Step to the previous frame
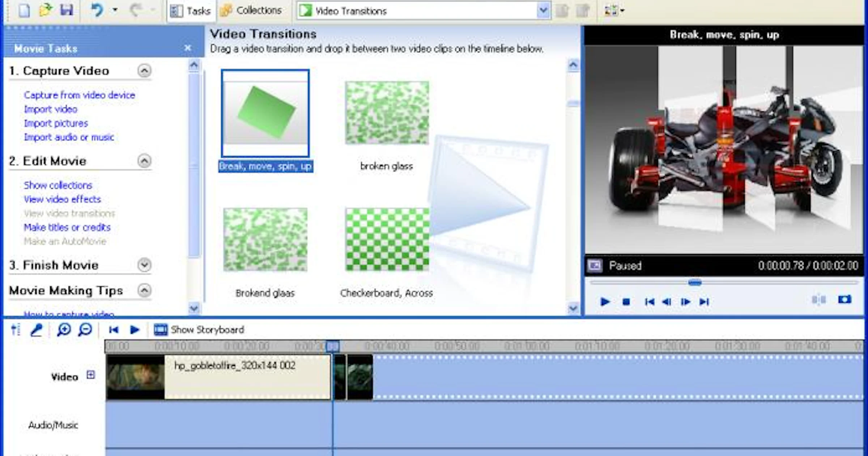This screenshot has width=868, height=456. coord(667,301)
